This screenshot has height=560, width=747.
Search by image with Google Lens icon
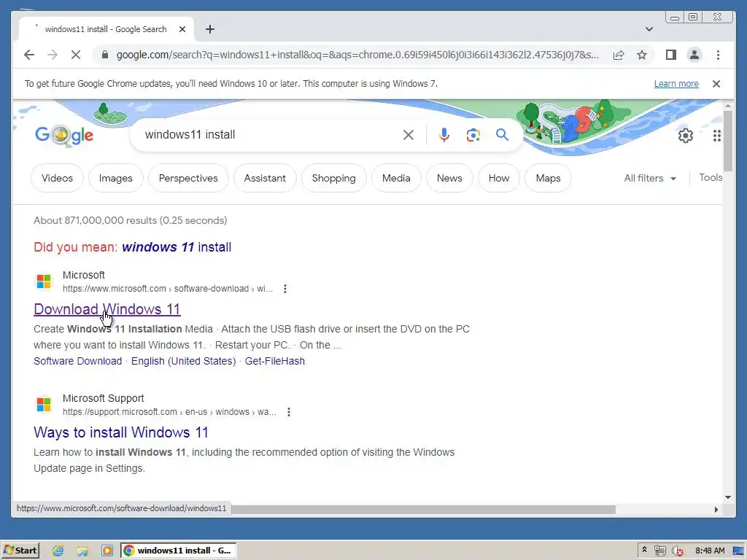[x=473, y=135]
